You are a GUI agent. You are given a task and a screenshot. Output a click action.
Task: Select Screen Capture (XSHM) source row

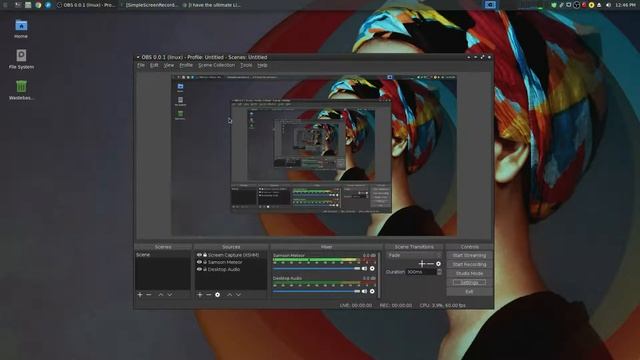click(x=231, y=255)
